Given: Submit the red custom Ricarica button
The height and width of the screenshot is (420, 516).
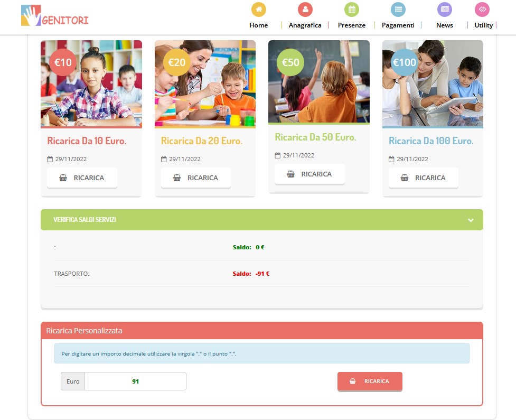Looking at the screenshot, I should tap(370, 381).
